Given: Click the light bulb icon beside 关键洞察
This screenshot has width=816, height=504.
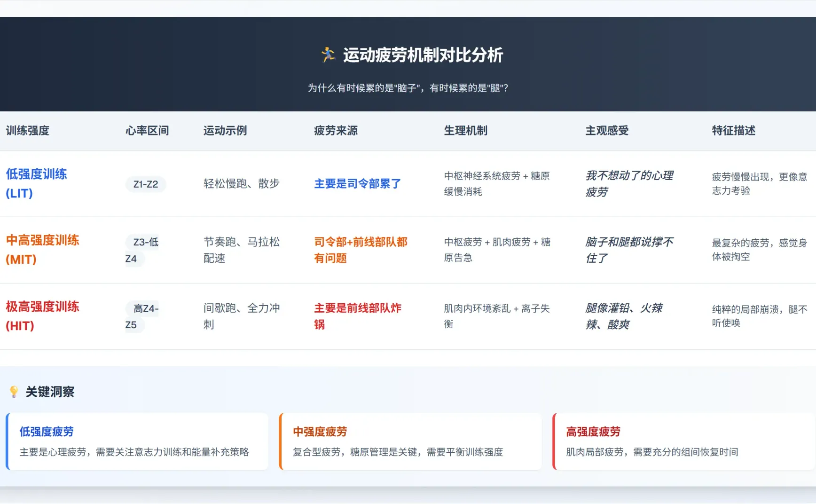Looking at the screenshot, I should [14, 392].
